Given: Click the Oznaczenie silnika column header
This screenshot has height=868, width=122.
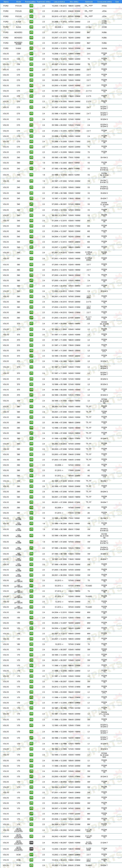Looking at the screenshot, I should (104, 2).
